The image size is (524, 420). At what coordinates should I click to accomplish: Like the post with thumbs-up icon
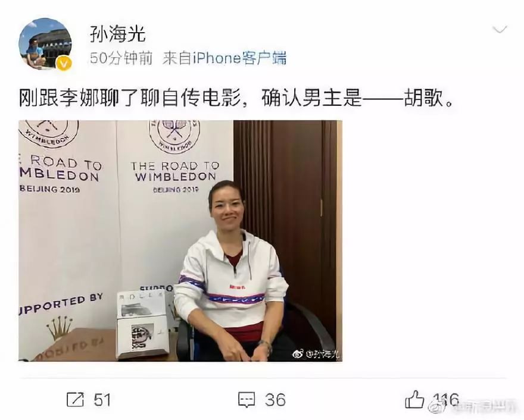414,399
